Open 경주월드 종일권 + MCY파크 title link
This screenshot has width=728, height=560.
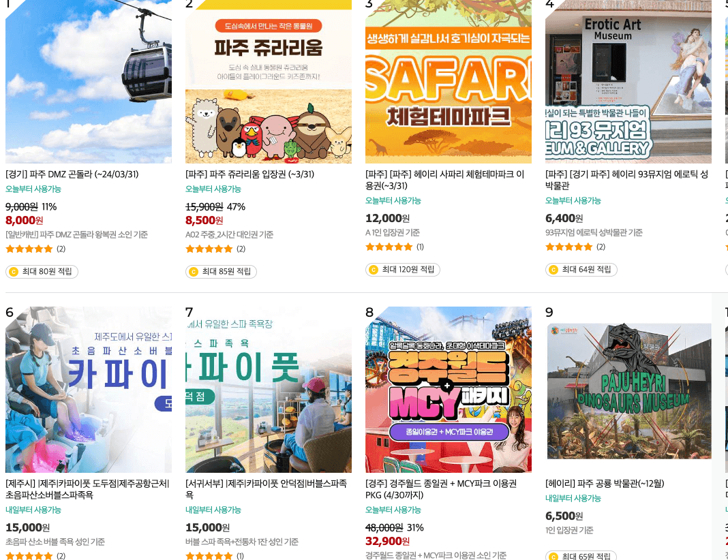pos(441,489)
